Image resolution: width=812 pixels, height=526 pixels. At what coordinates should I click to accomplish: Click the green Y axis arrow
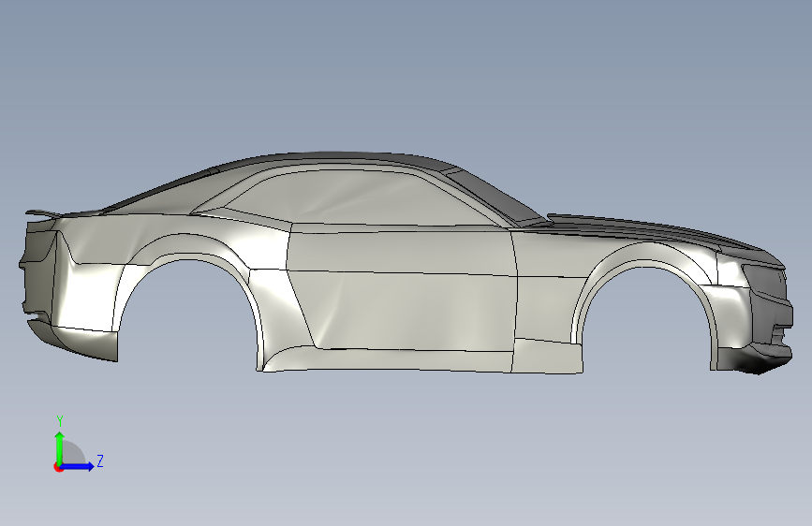point(60,447)
